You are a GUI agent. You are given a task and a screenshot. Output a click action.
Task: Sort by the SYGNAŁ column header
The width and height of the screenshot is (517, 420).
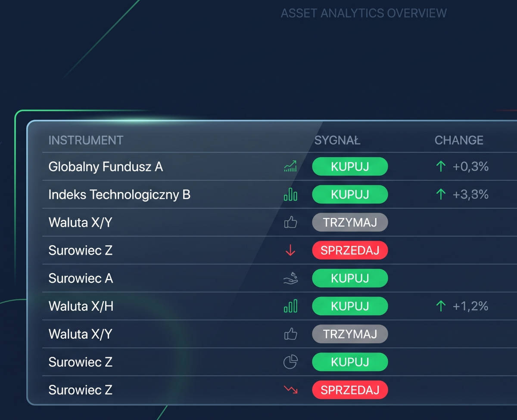click(337, 140)
